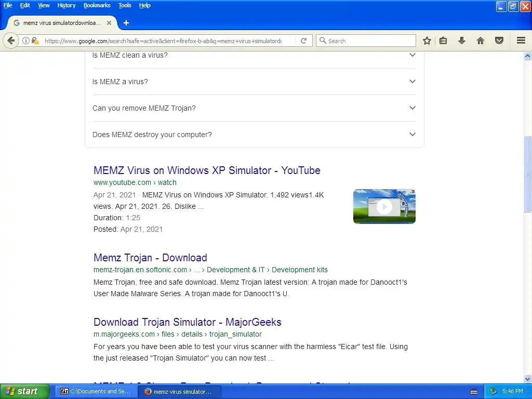
Task: Open a new tab with plus button
Action: coord(126,23)
